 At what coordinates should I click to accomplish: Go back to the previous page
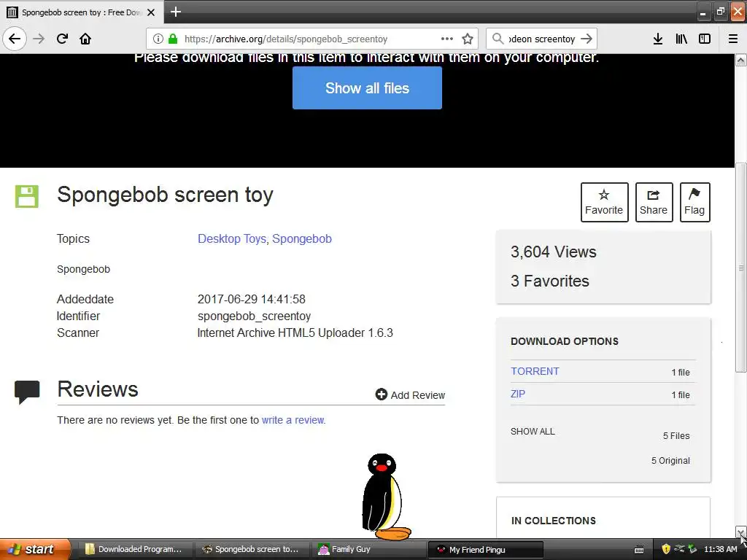point(15,39)
